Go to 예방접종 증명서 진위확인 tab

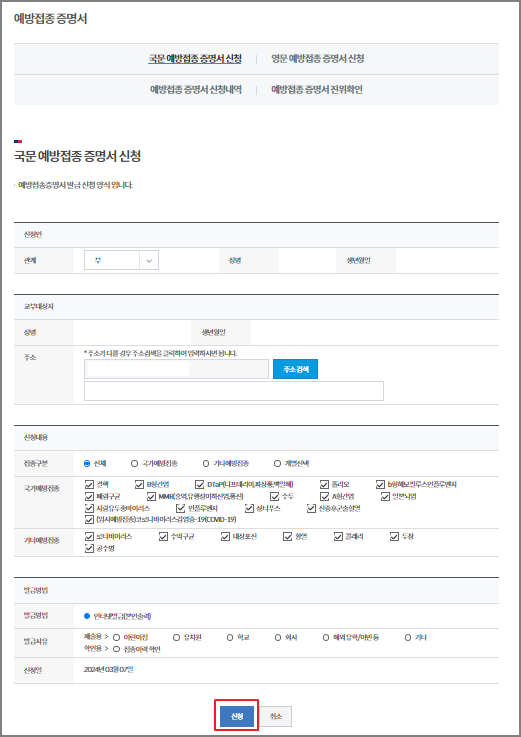pos(316,89)
